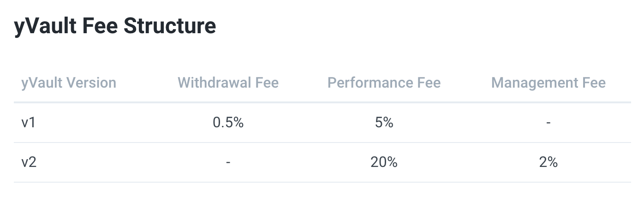
Task: Click the v1 version cell
Action: pos(29,123)
